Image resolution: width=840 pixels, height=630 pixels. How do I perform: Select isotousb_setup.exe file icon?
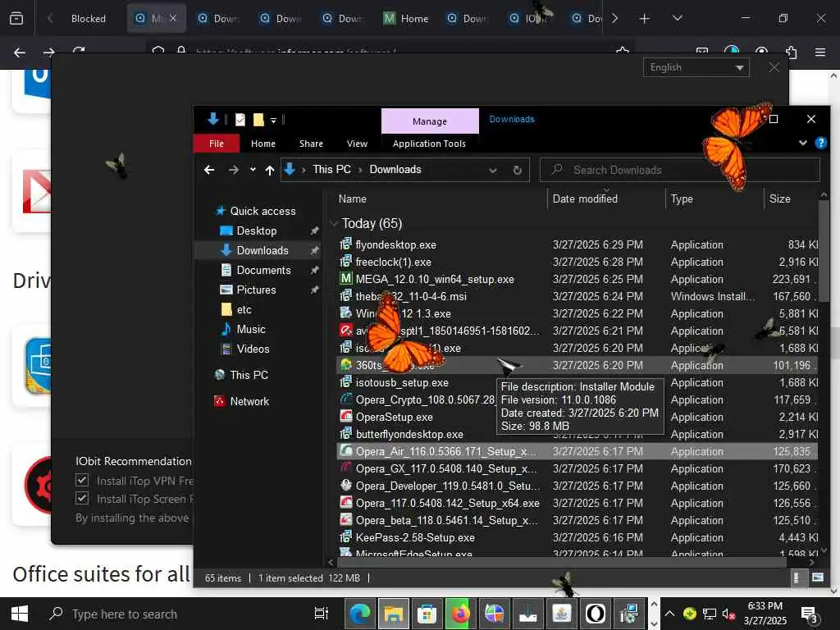(x=346, y=382)
